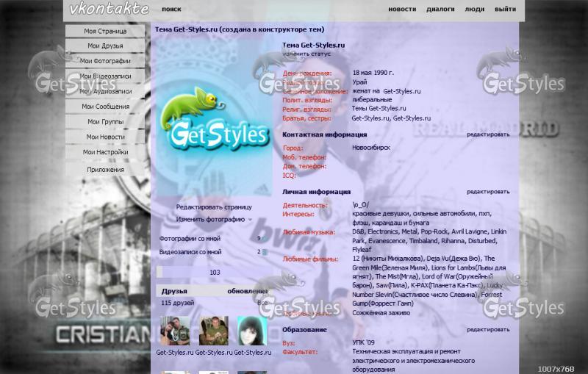Open friend avatar of man in camouflage
588x374 pixels.
213,331
